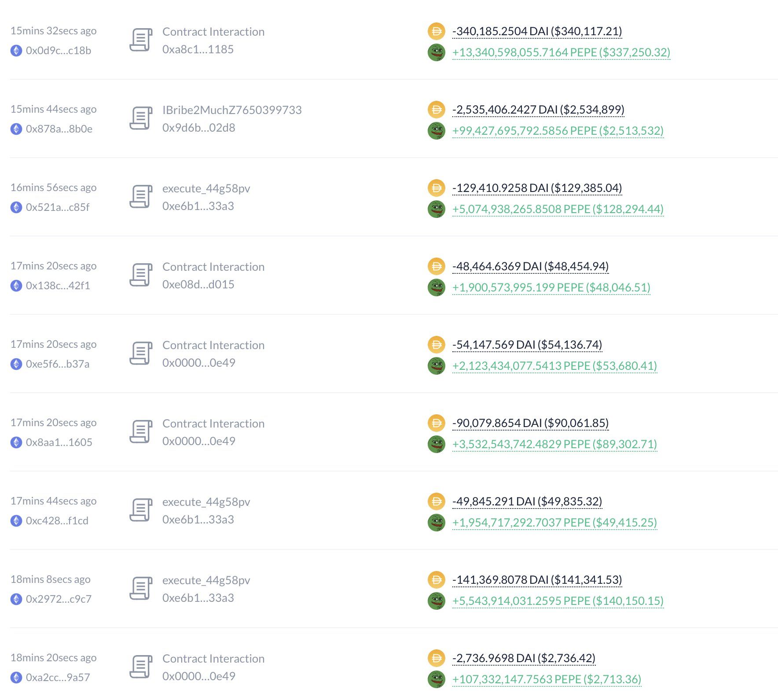Image resolution: width=778 pixels, height=700 pixels.
Task: Open contract address 0x9d6b...02d8
Action: tap(198, 128)
